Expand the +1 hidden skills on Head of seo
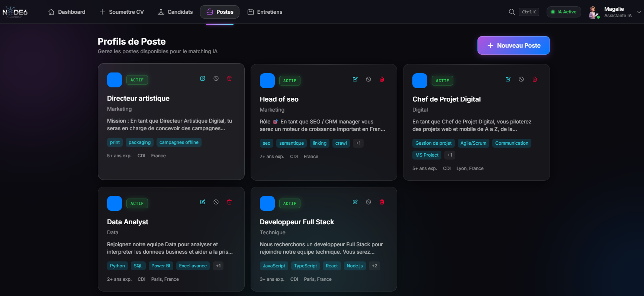 (358, 143)
